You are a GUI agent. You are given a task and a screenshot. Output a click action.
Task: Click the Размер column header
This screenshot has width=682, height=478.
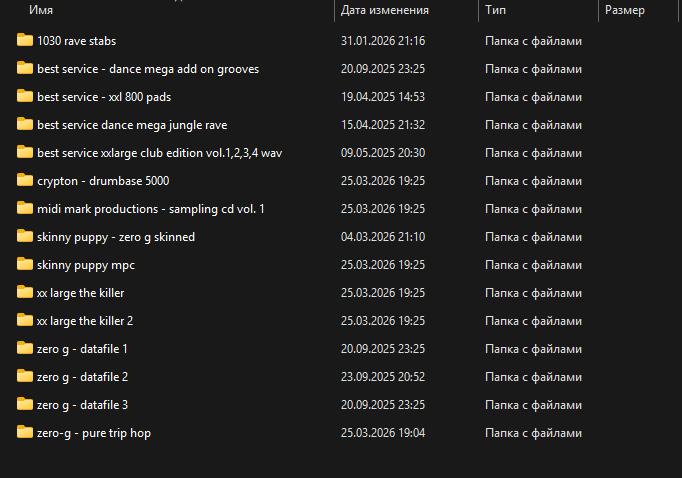(x=625, y=10)
